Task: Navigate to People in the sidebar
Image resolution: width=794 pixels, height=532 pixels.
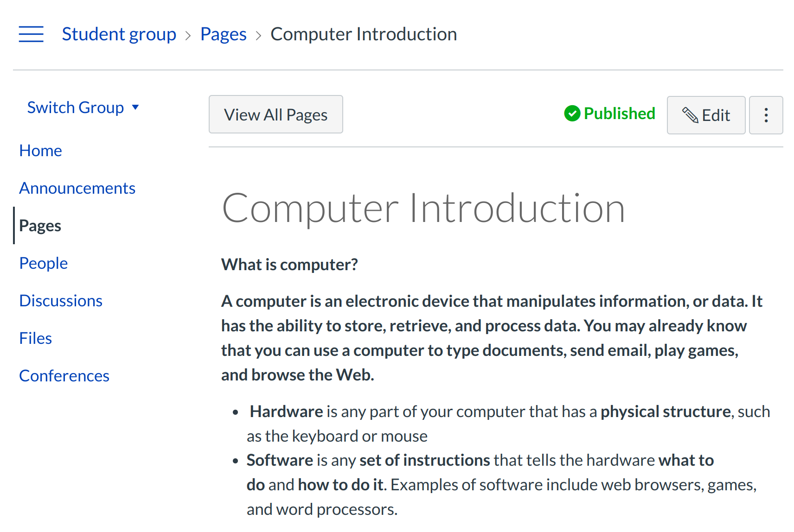Action: [x=43, y=263]
